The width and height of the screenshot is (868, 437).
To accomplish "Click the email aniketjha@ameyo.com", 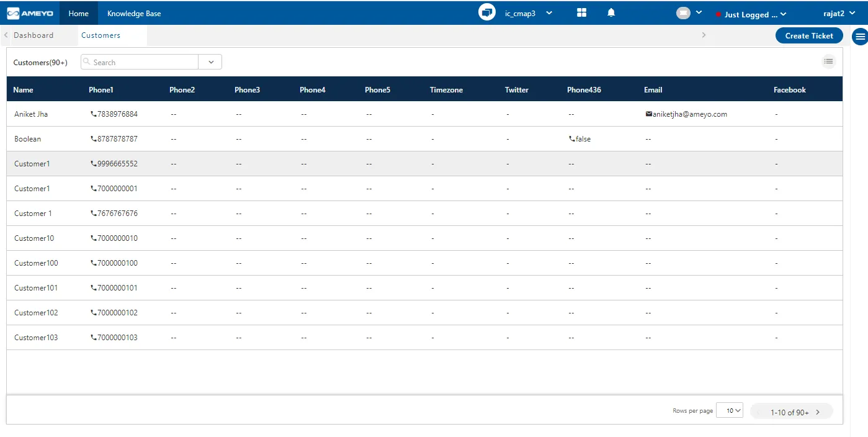I will click(690, 114).
